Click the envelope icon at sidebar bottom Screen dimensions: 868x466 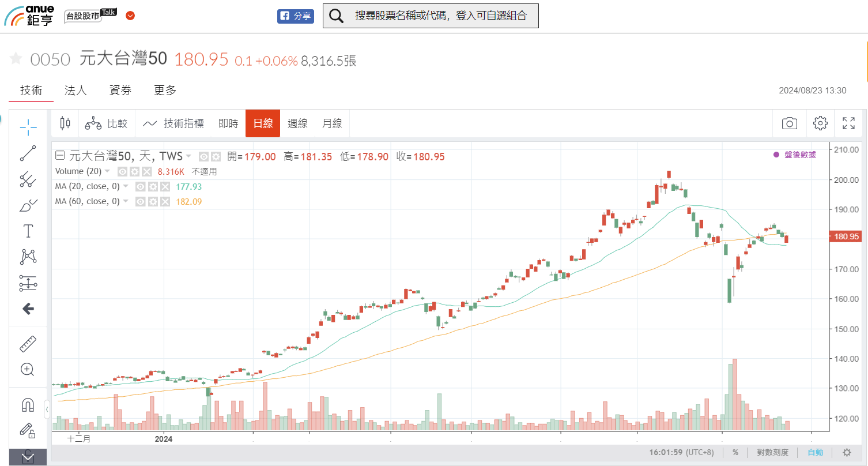pos(28,457)
